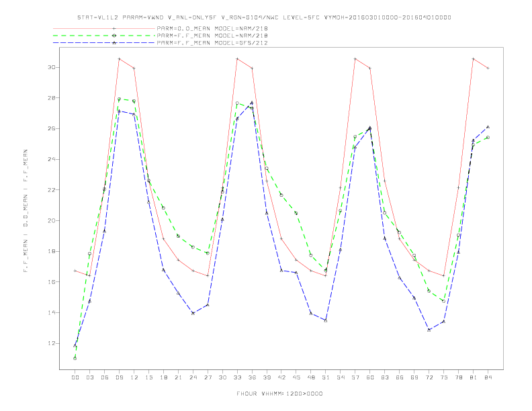Click x-axis forecast hour label 09
Image resolution: width=532 pixels, height=411 pixels.
119,377
